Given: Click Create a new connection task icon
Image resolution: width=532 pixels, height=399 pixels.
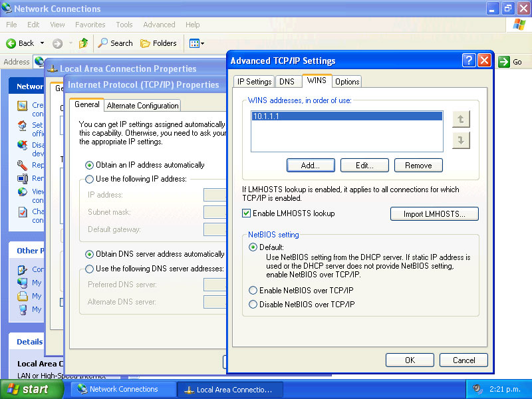Looking at the screenshot, I should coord(23,106).
